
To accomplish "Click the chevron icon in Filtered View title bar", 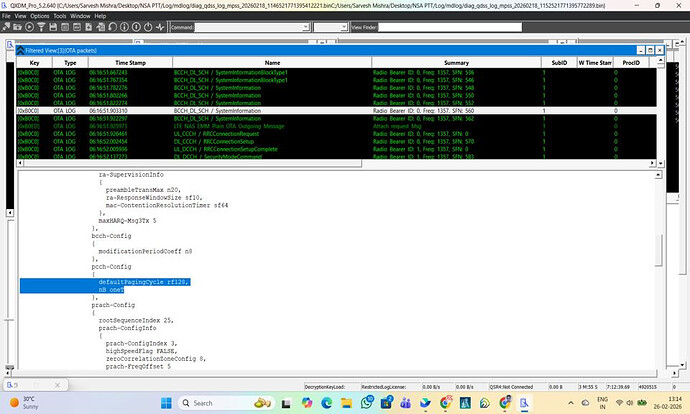I will tap(20, 51).
